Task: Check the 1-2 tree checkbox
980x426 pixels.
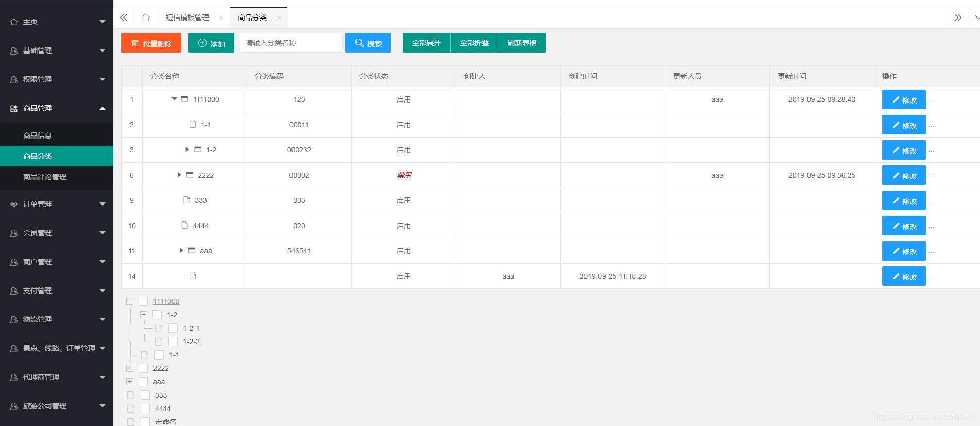Action: coord(157,315)
